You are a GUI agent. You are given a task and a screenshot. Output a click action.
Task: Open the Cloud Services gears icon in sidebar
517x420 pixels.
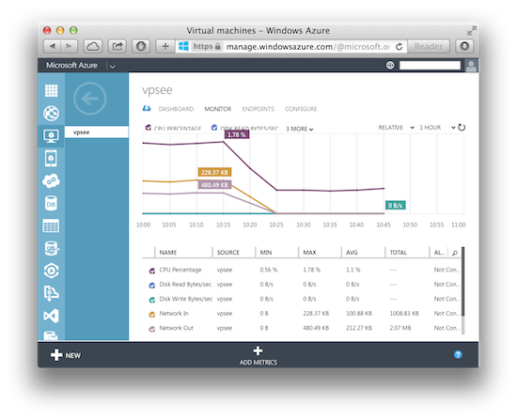(x=51, y=181)
